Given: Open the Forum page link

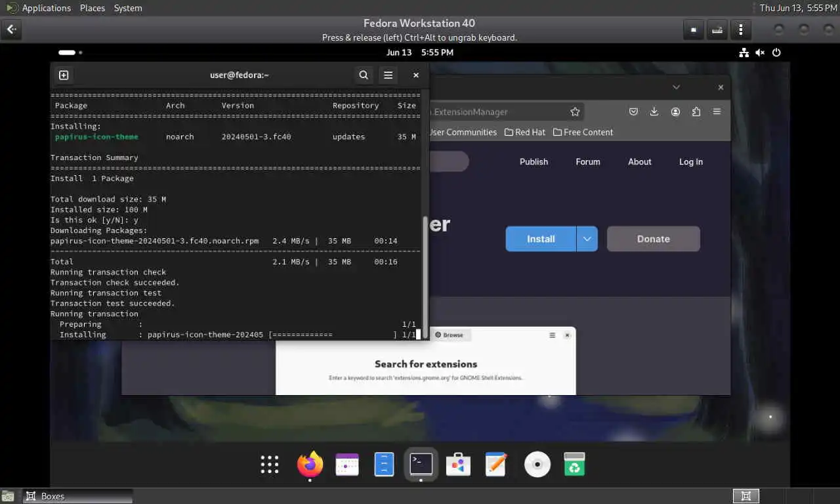Looking at the screenshot, I should [x=588, y=161].
